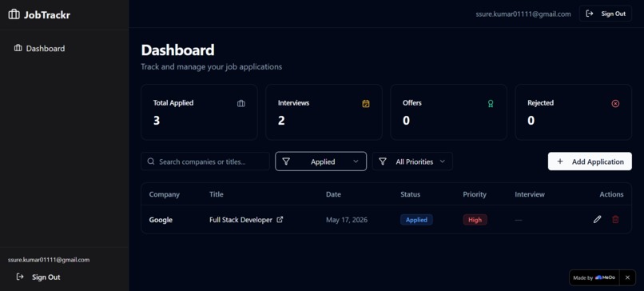Click Sign Out in the sidebar footer
This screenshot has width=644, height=291.
tap(38, 277)
